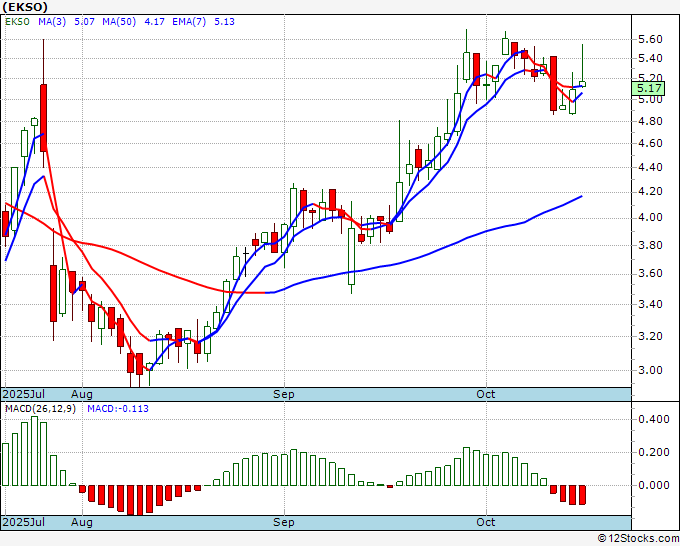This screenshot has height=546, width=680.
Task: Click the MA(3) legend label
Action: tap(52, 22)
